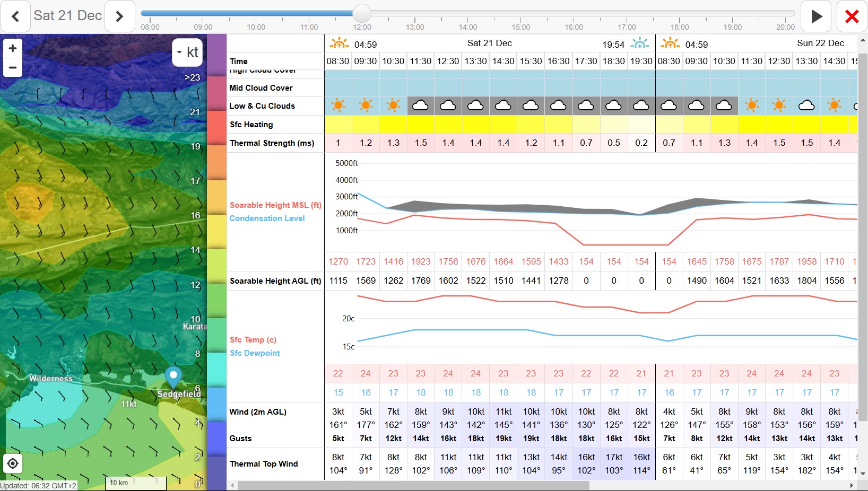Click soarable height AGL value 1769

coord(421,280)
